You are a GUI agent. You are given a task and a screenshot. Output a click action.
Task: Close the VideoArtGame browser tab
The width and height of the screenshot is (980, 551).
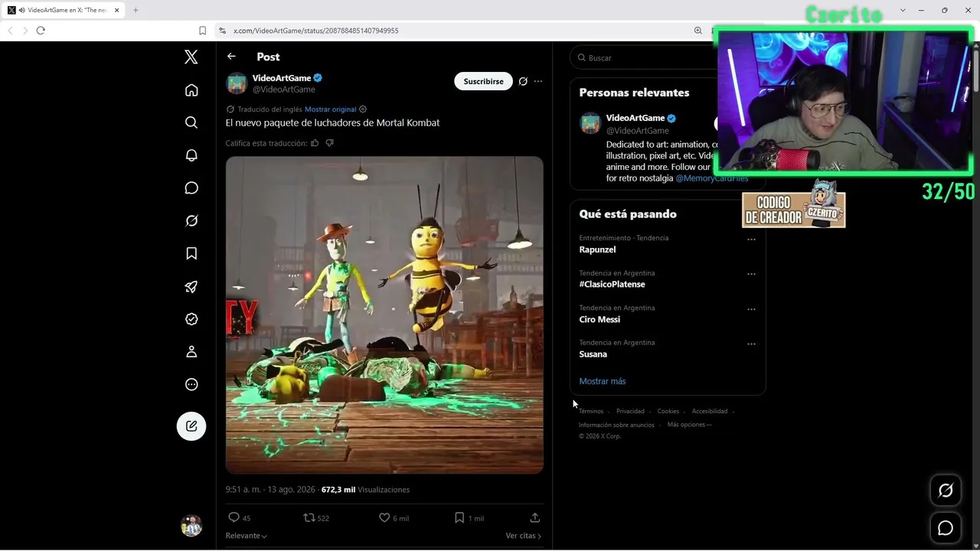pos(117,10)
